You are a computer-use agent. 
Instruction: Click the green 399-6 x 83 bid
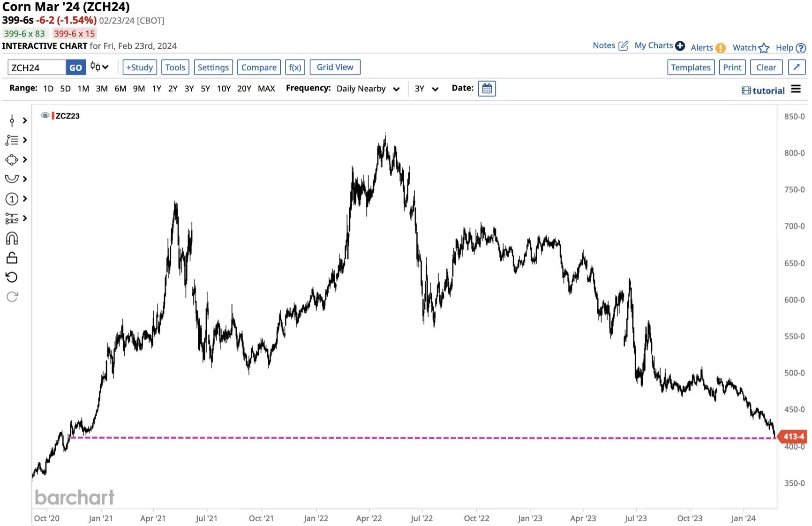tap(24, 34)
